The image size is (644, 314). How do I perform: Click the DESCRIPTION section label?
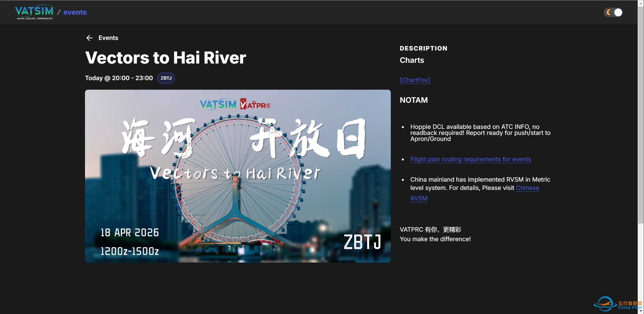click(x=423, y=48)
